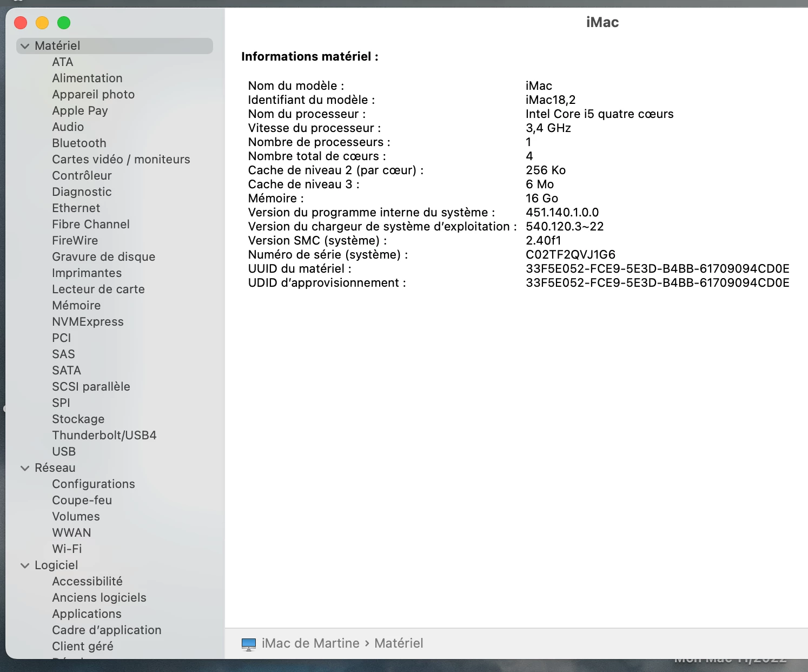Select SCSI parallèle in the sidebar
The image size is (808, 672).
[x=91, y=387]
